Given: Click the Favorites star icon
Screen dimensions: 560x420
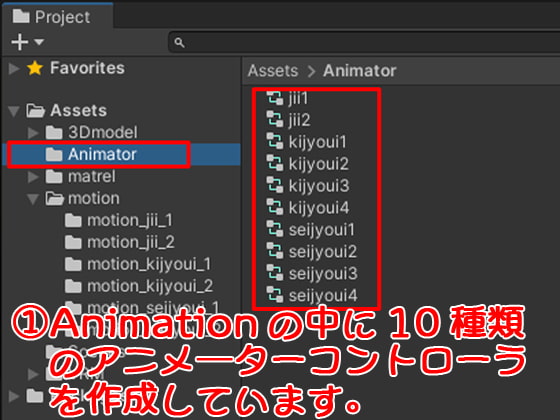Looking at the screenshot, I should (35, 68).
